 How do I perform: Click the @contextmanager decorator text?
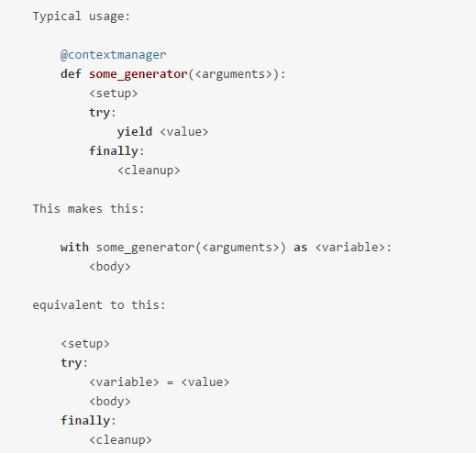[114, 55]
